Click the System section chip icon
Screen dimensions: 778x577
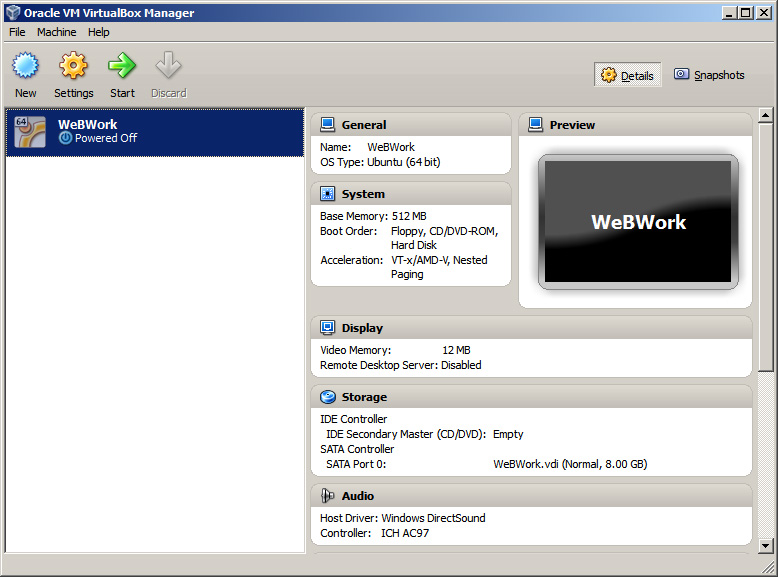click(327, 193)
